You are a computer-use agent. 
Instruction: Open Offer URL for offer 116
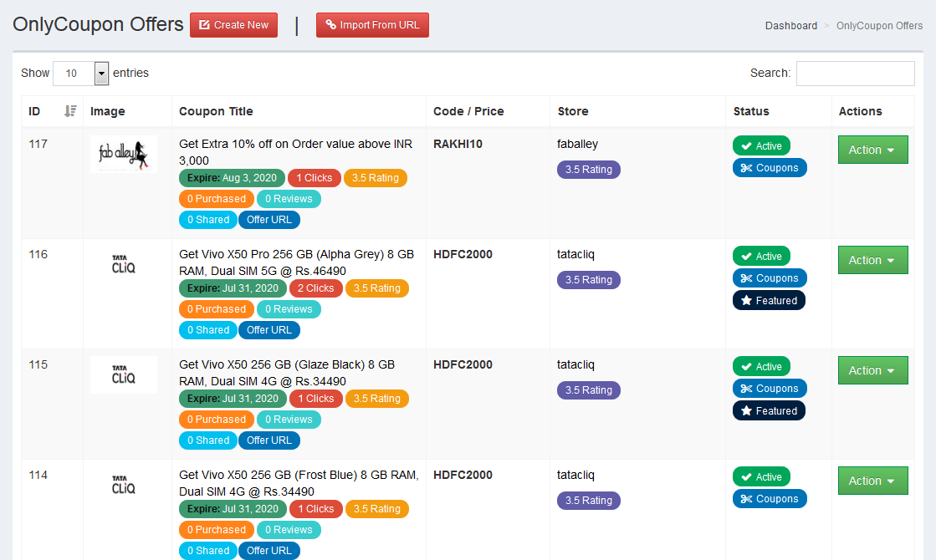[x=269, y=330]
